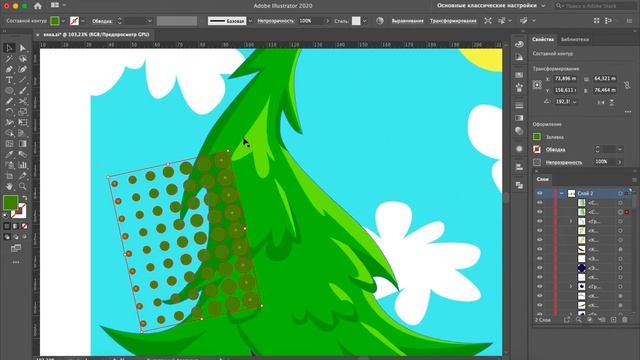Screen dimensions: 640x360
Task: Open the Appearance panel dock icon
Action: tap(519, 149)
